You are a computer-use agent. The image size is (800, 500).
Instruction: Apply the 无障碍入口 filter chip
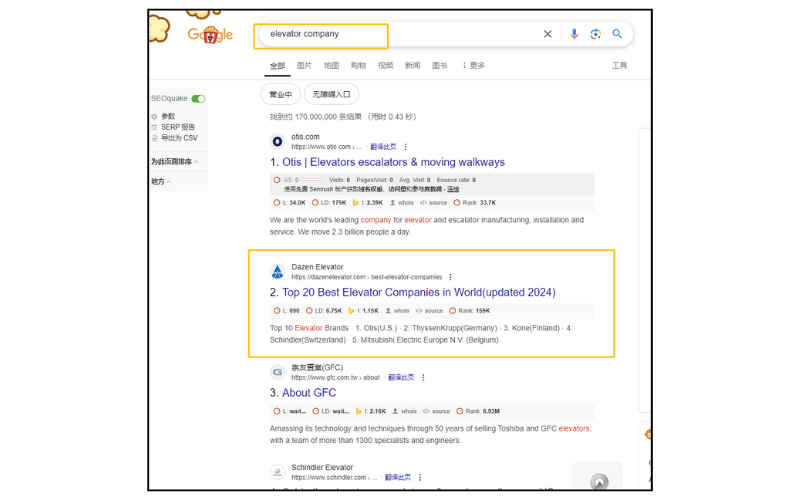click(331, 94)
